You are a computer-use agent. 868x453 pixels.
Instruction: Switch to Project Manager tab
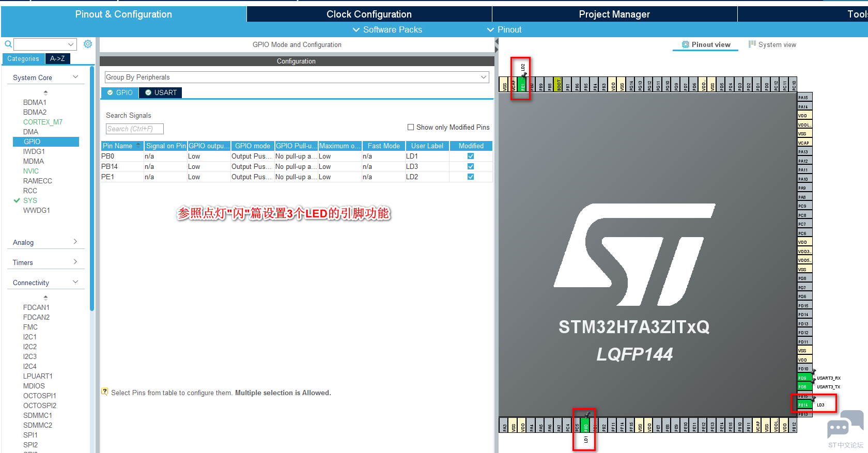click(x=614, y=14)
